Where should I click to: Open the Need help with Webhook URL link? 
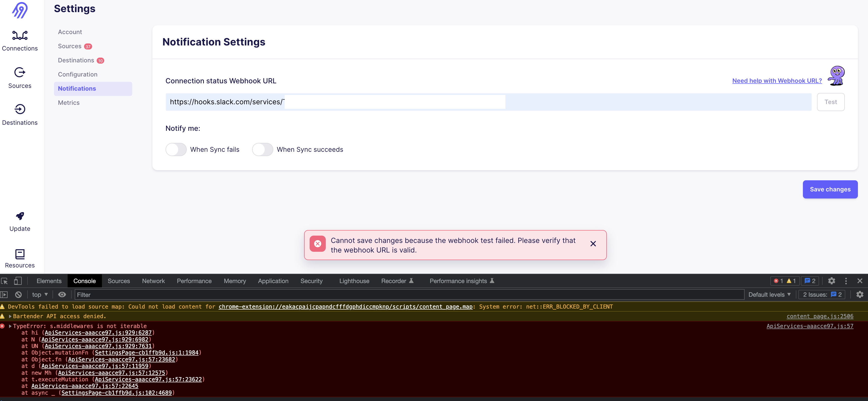[777, 81]
